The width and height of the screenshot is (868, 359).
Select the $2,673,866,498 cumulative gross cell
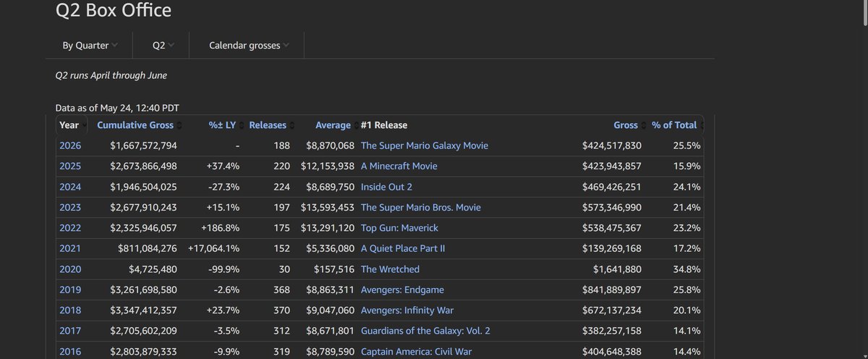(144, 166)
